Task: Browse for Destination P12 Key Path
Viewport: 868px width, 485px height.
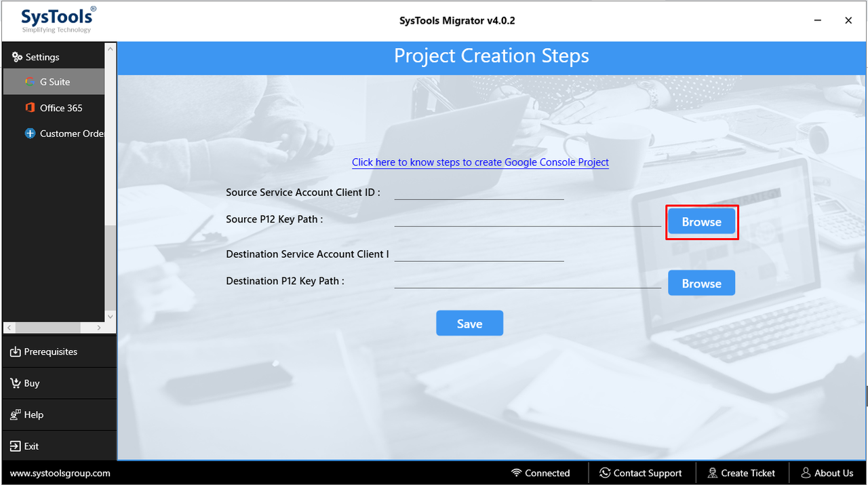Action: 701,284
